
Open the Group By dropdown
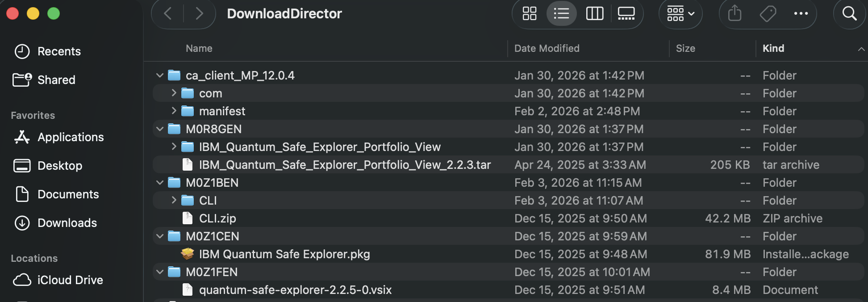[680, 14]
